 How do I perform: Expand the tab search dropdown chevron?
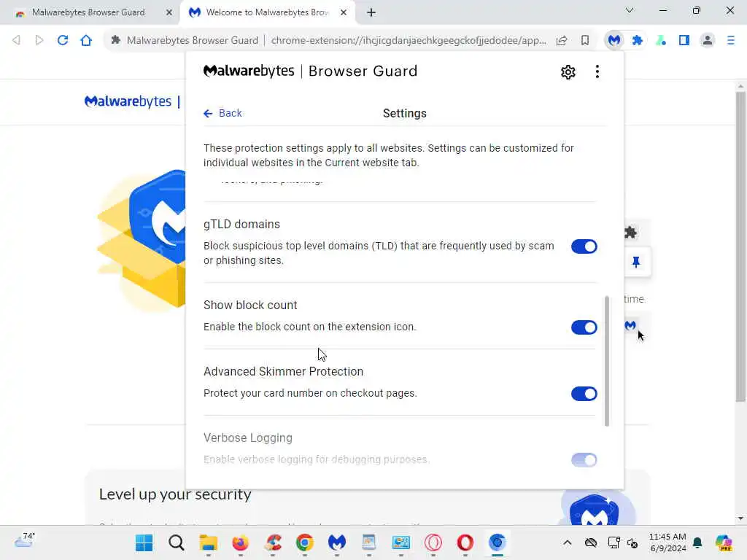pos(630,10)
